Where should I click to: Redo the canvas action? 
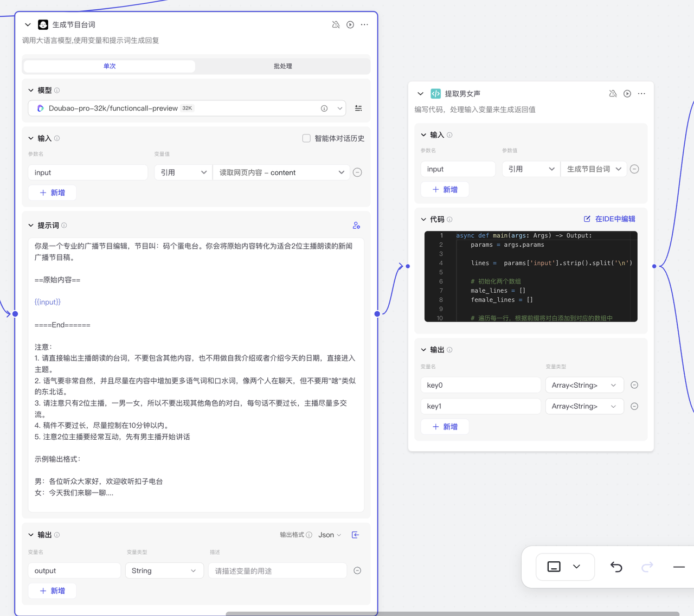[x=647, y=567]
